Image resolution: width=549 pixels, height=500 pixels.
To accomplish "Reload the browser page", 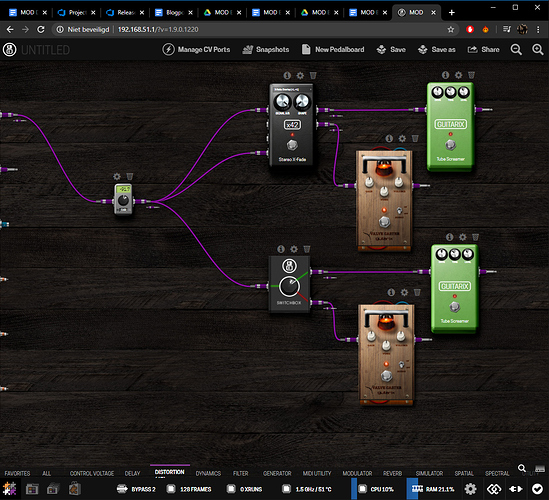I will tap(41, 29).
